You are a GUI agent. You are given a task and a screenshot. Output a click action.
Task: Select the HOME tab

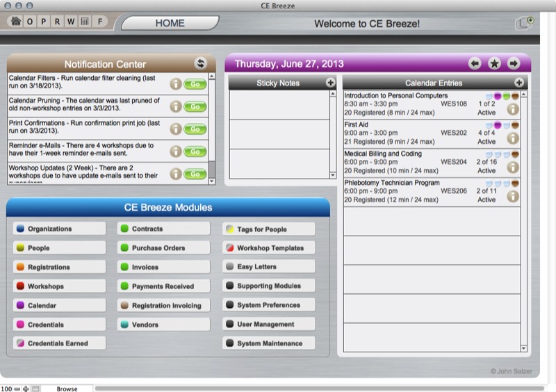[170, 23]
